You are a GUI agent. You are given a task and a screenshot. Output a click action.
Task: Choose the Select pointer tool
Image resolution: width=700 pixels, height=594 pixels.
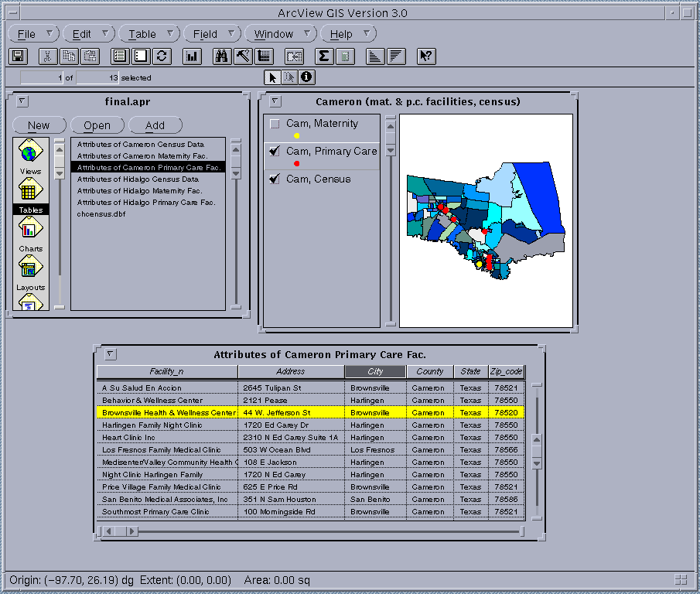coord(272,77)
